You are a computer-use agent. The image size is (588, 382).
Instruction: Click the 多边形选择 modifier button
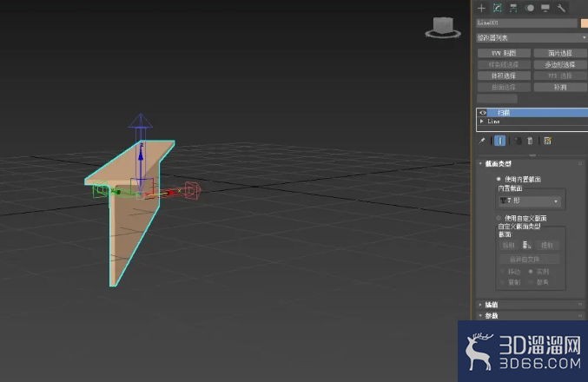[x=560, y=64]
